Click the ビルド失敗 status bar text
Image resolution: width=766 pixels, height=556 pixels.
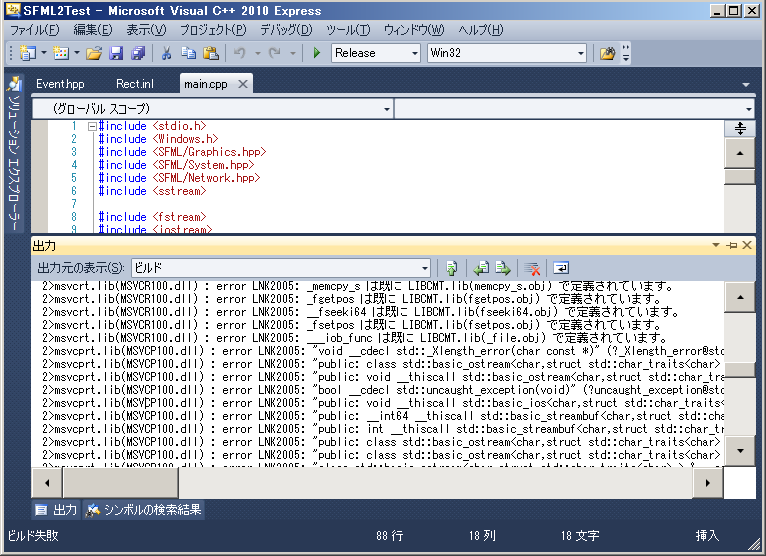click(33, 535)
